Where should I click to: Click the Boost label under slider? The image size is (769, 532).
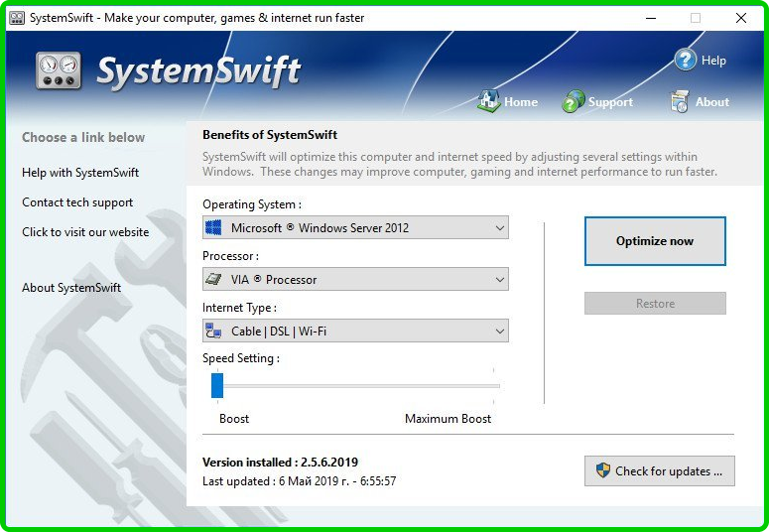(234, 419)
